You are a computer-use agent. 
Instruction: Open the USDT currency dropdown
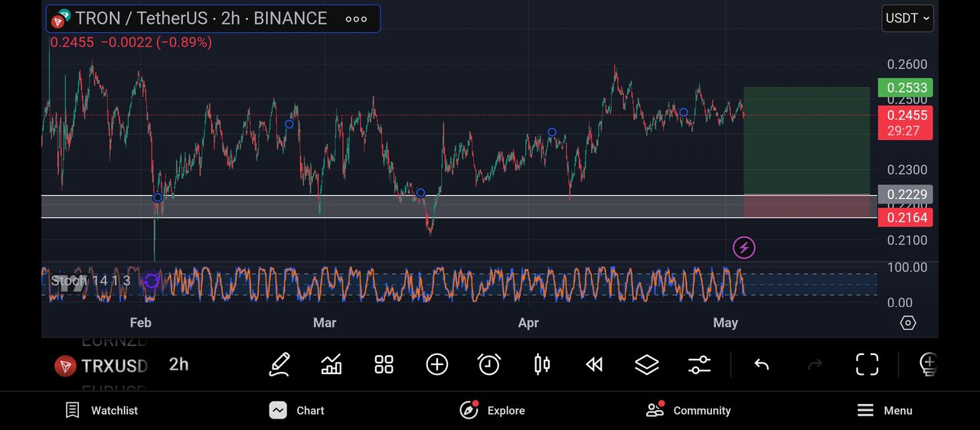908,18
